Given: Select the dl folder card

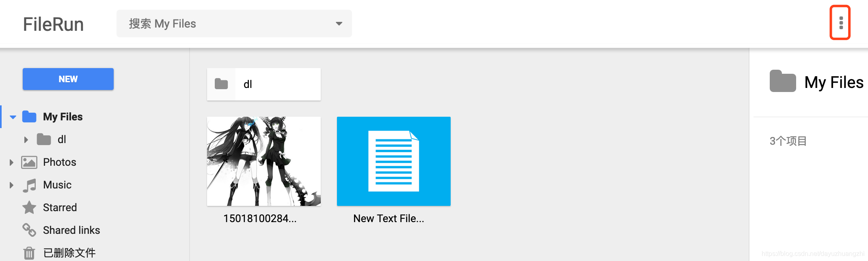Looking at the screenshot, I should [x=264, y=84].
